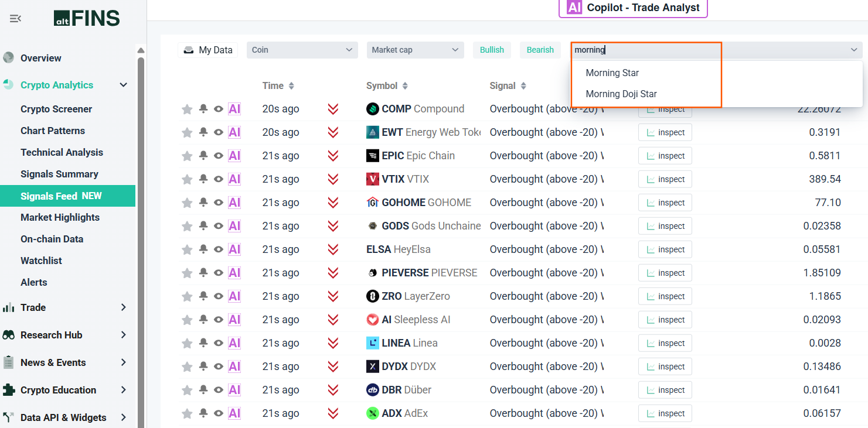The image size is (868, 428).
Task: Open Chart Patterns page
Action: [53, 131]
